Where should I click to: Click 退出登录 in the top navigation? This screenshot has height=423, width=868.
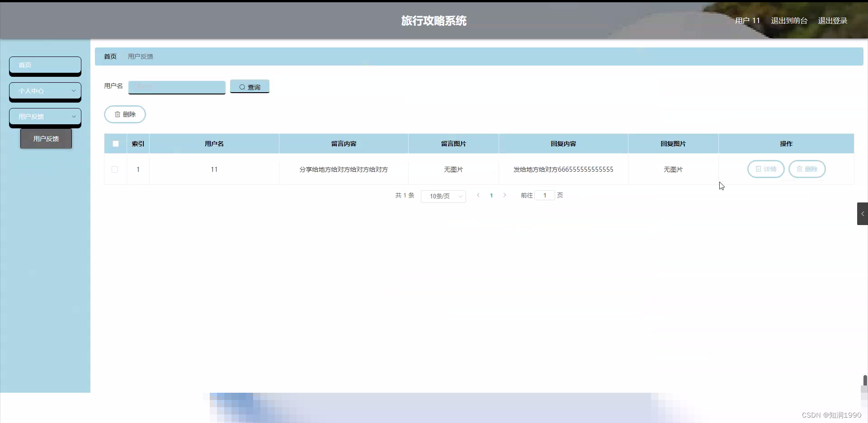tap(833, 20)
